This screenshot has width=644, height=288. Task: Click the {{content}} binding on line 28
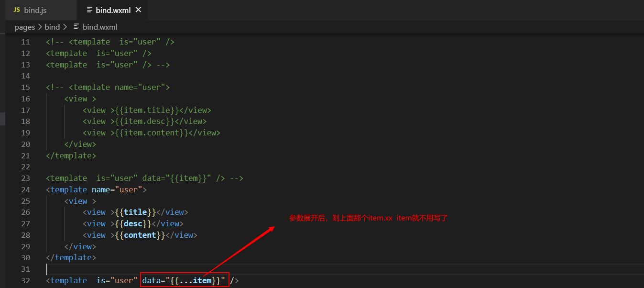(x=140, y=235)
